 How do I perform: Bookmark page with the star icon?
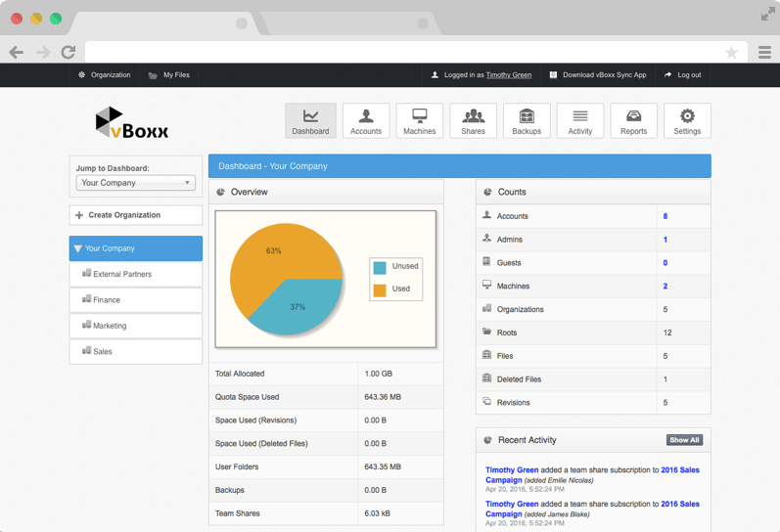731,52
